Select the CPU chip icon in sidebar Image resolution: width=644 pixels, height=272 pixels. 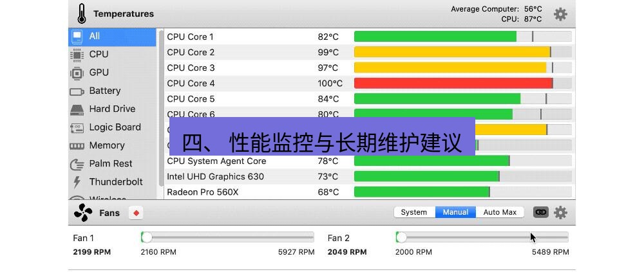pyautogui.click(x=77, y=55)
